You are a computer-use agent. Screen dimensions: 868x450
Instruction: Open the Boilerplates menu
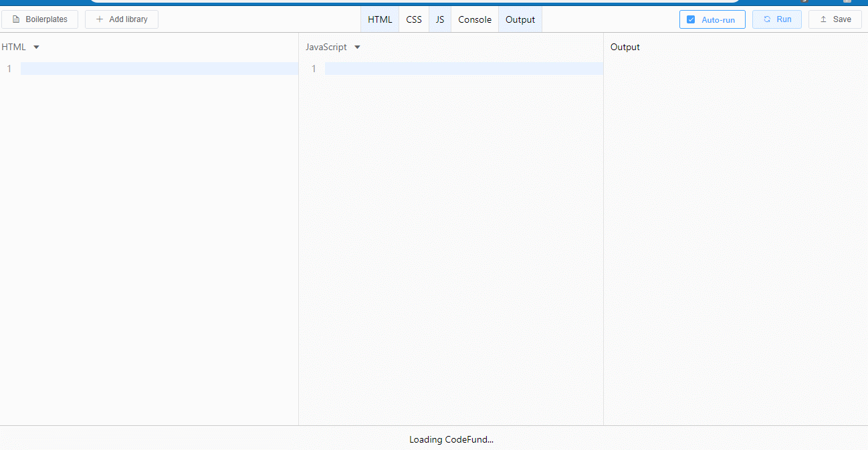pos(39,19)
